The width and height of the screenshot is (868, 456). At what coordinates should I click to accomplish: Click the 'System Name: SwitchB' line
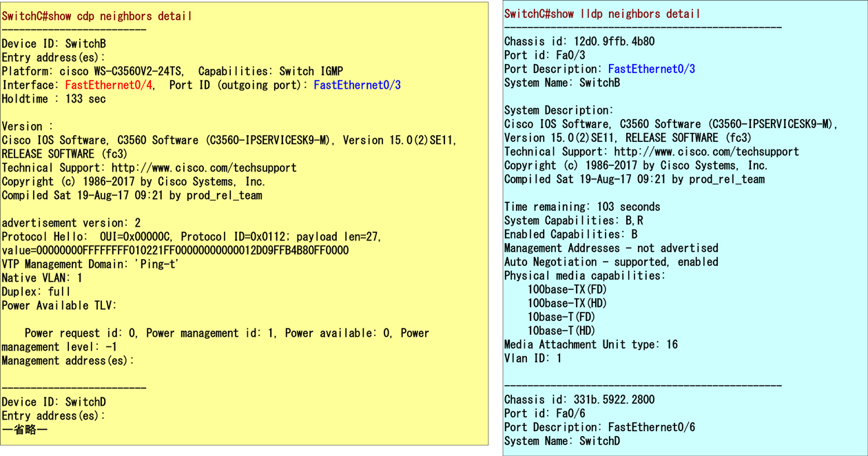point(562,83)
